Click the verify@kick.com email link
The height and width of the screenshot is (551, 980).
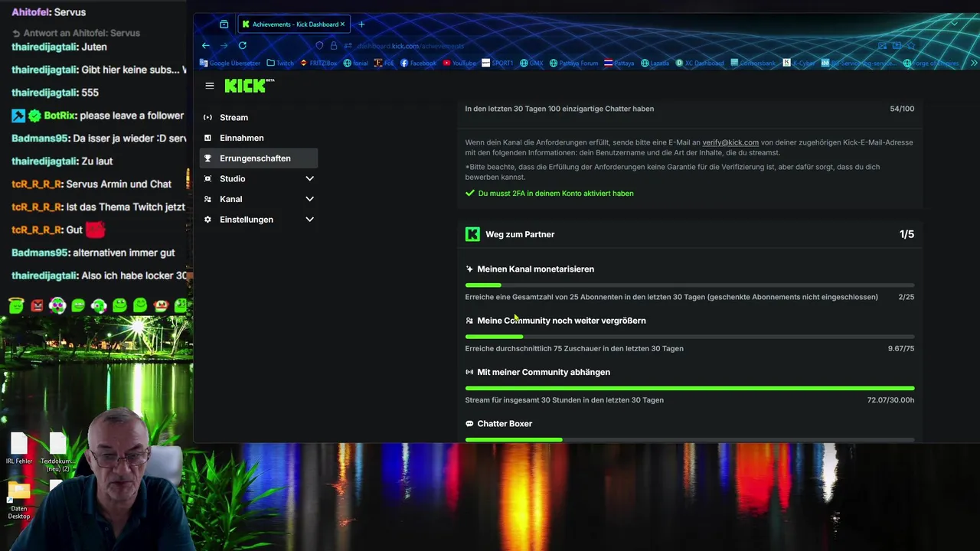click(x=730, y=142)
